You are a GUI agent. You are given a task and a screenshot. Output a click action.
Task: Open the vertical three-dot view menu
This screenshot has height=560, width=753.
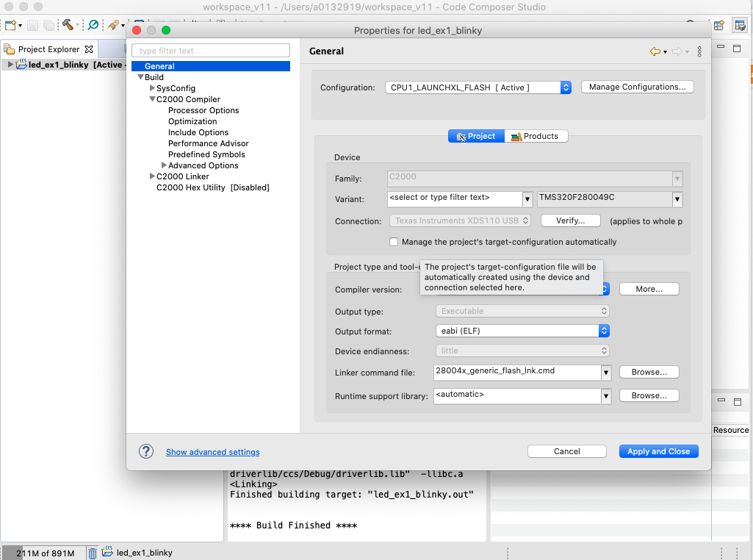click(699, 51)
